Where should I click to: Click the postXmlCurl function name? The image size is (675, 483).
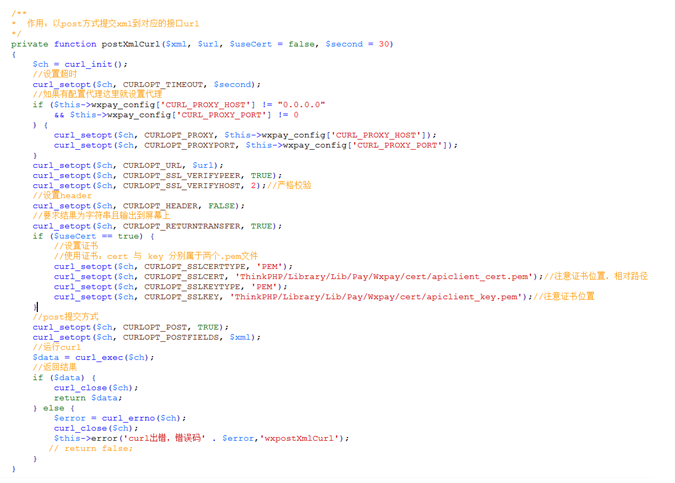[132, 44]
